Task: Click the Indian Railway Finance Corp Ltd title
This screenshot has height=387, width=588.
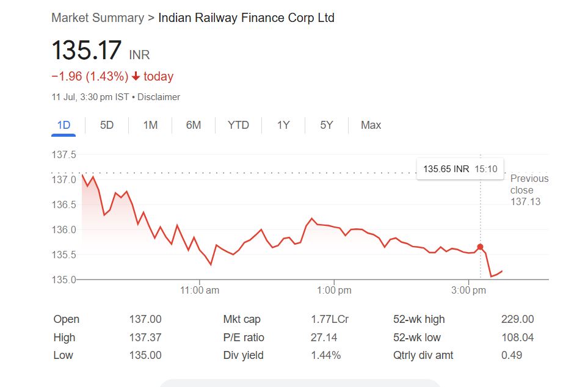Action: (x=246, y=18)
